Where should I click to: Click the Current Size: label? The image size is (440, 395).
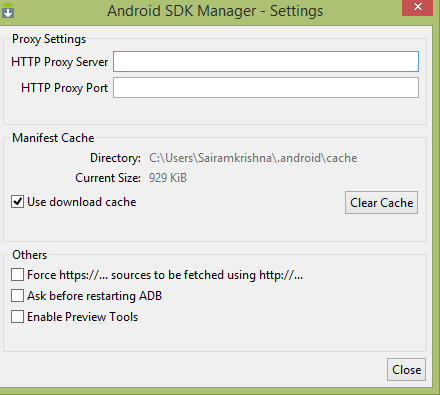[x=108, y=178]
